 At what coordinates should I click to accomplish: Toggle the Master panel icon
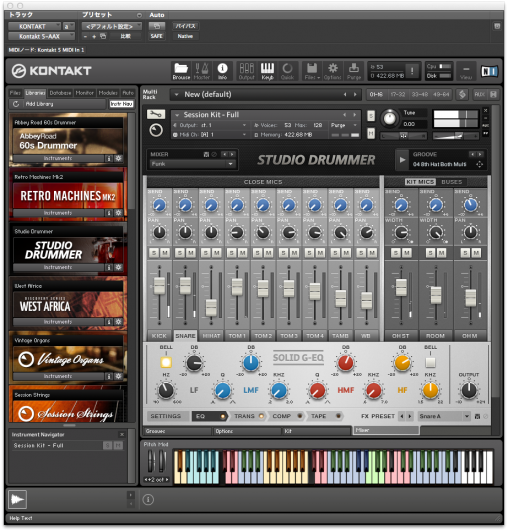click(202, 71)
